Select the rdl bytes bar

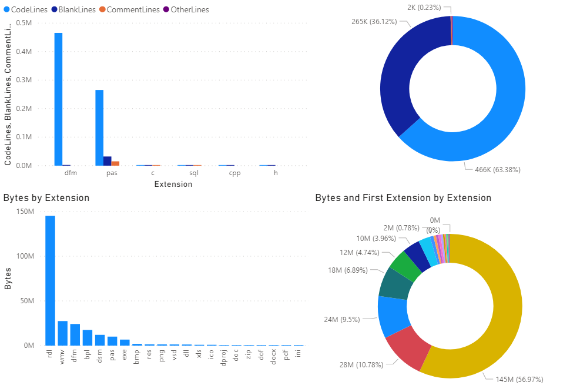coord(50,280)
